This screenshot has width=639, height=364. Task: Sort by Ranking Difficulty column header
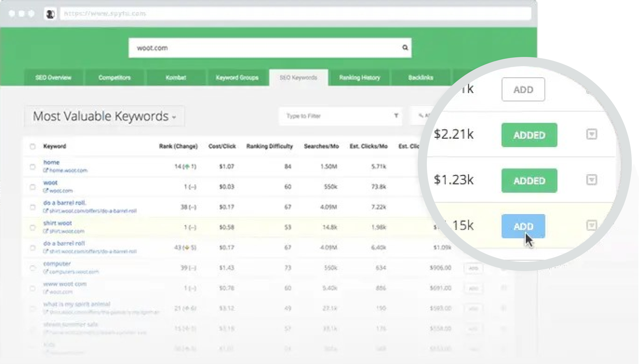[269, 146]
